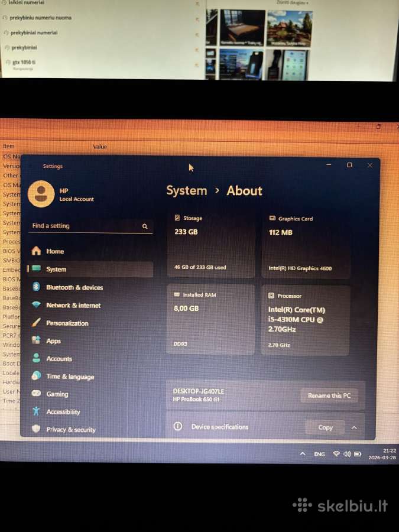Click the Item column header behind Settings
Viewport: 399px width, 532px height.
(x=9, y=146)
